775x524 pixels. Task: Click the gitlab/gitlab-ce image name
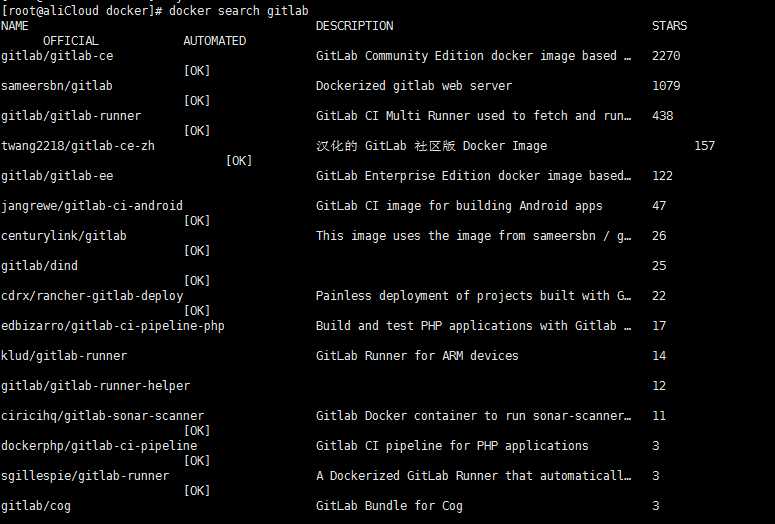coord(57,56)
